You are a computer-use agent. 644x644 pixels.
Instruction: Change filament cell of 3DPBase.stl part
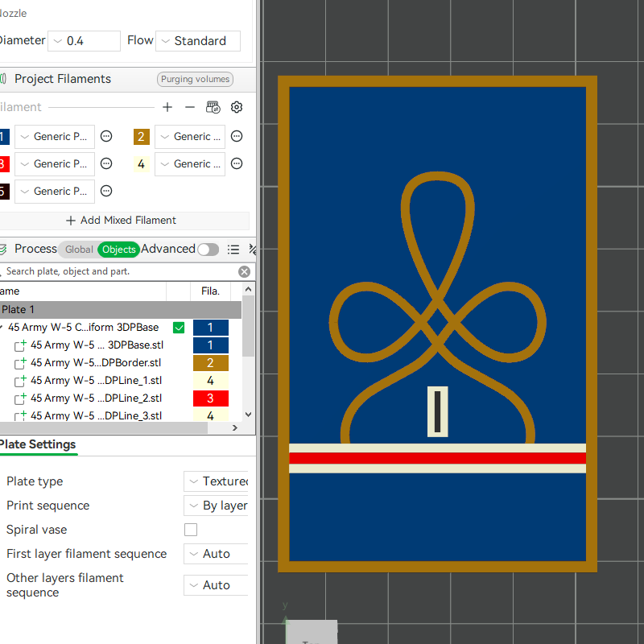point(211,345)
